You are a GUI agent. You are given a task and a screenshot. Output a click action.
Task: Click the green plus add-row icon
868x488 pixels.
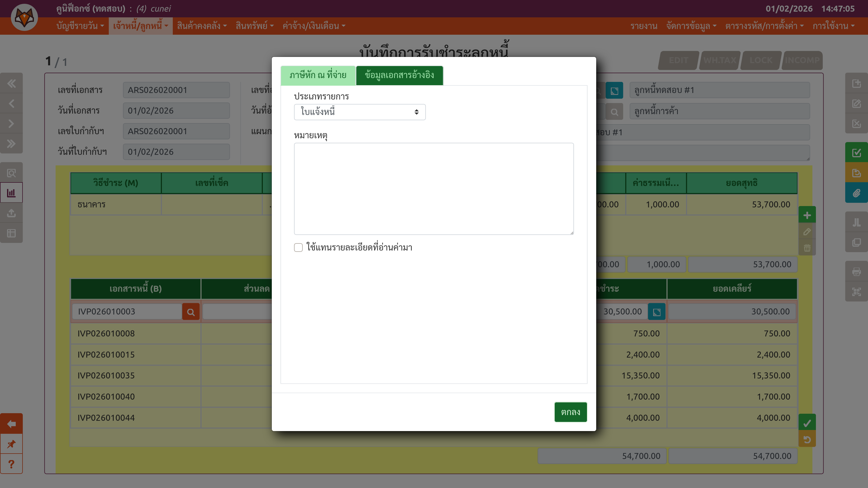(x=807, y=215)
